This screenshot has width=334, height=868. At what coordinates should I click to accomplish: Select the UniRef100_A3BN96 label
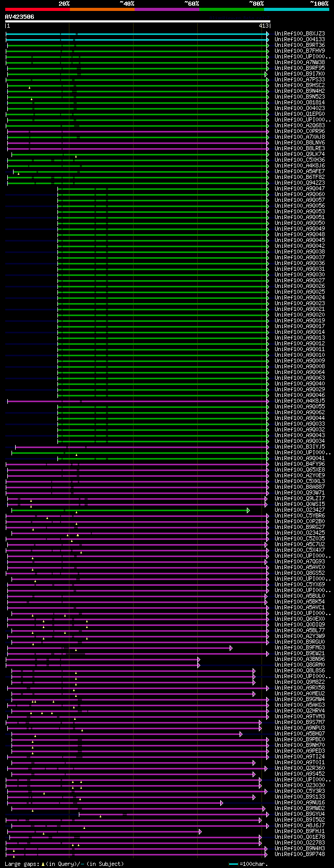(300, 659)
